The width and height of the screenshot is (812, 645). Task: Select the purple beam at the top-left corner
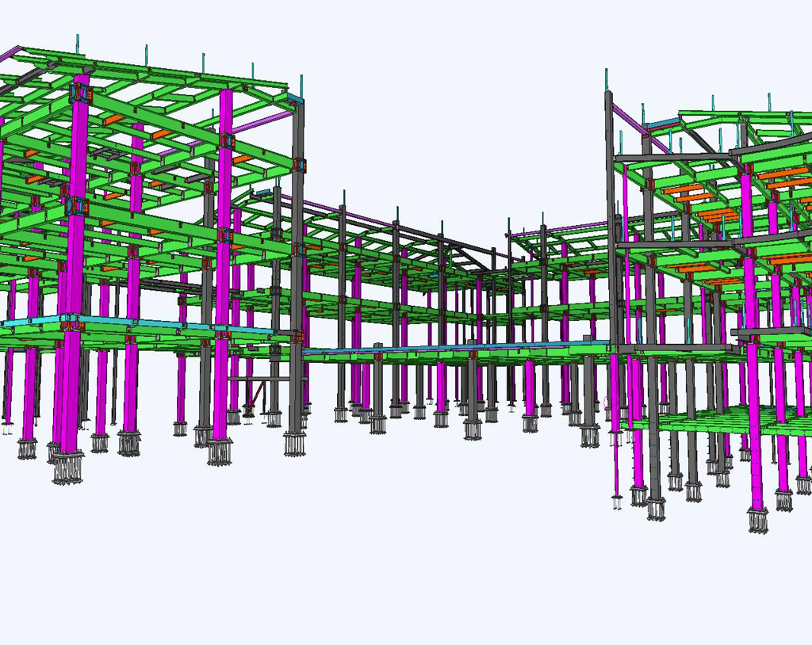coord(10,54)
